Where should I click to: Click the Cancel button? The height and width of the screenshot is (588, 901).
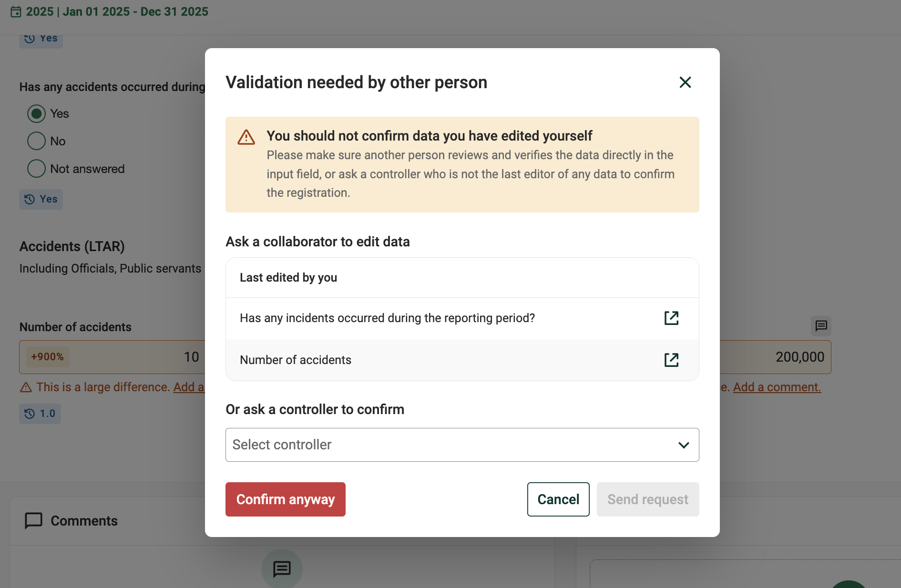pos(558,499)
